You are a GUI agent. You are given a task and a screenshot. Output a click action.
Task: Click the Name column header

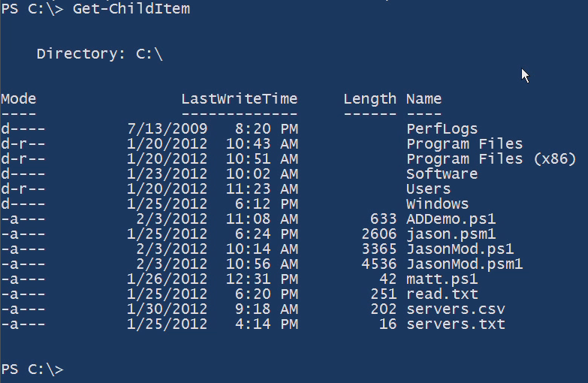tap(424, 98)
